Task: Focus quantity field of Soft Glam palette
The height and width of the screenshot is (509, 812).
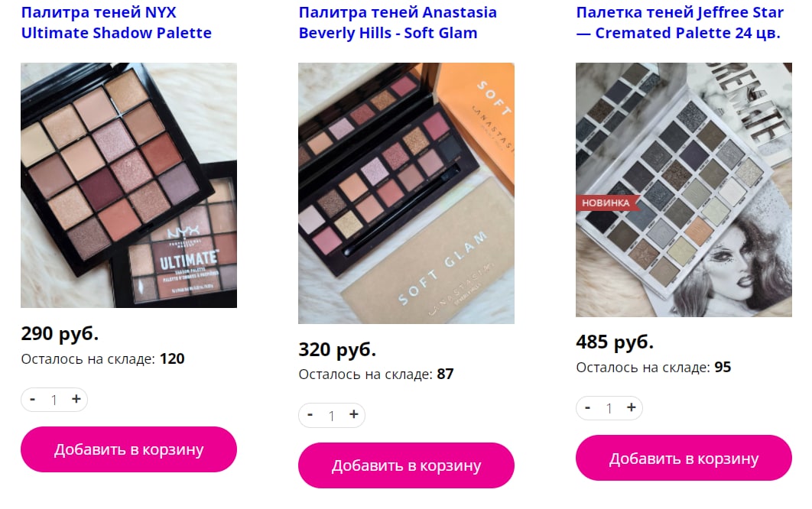Action: click(x=331, y=415)
